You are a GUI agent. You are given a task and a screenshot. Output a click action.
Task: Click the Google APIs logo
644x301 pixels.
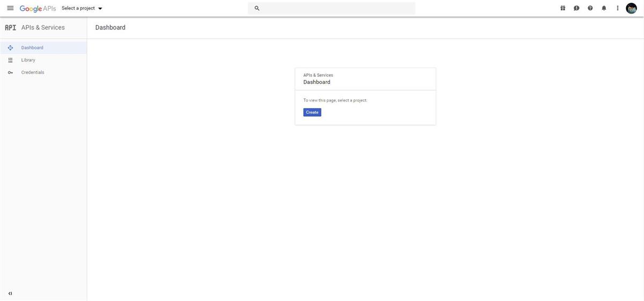coord(38,8)
